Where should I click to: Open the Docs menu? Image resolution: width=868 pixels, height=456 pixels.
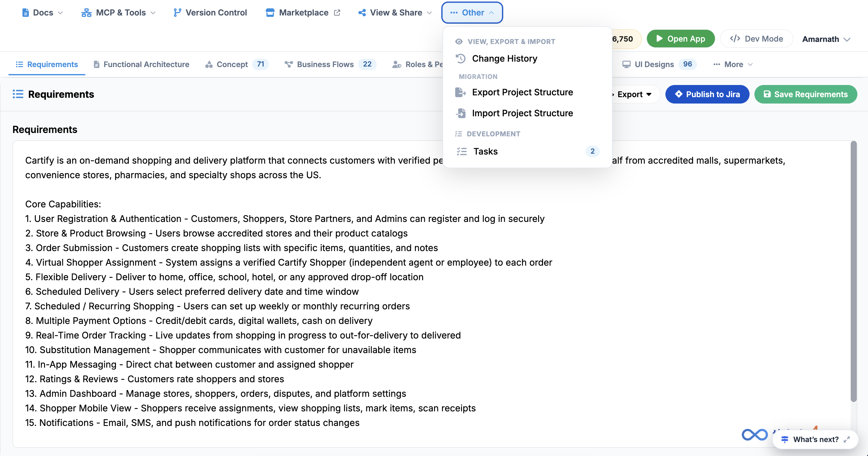click(43, 12)
